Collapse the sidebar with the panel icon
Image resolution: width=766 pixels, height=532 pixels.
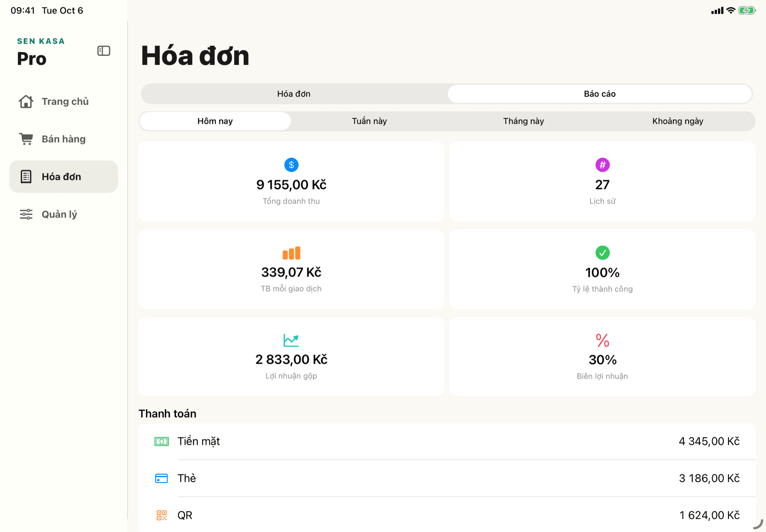point(104,51)
